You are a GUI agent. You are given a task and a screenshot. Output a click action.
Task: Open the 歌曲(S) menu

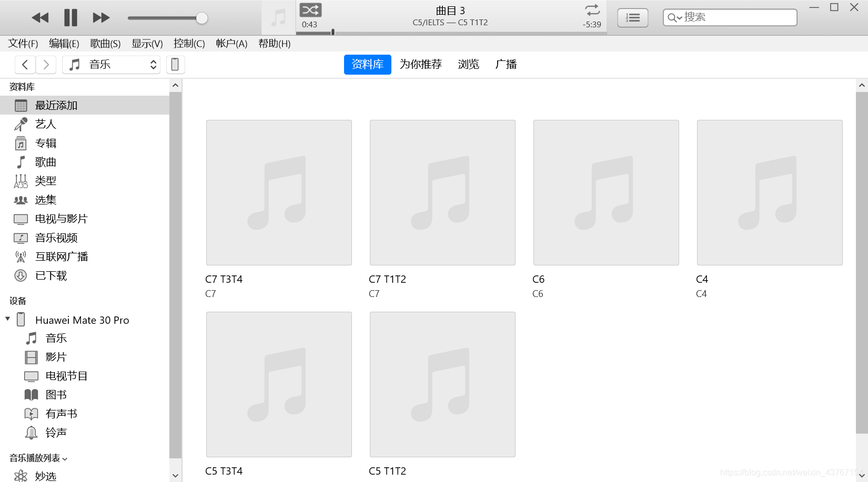[105, 44]
